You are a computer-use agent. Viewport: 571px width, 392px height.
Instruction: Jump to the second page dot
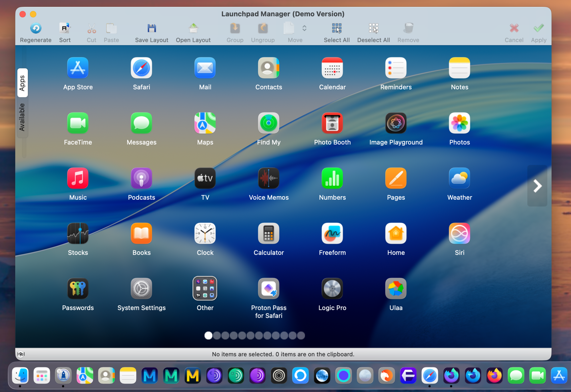(217, 336)
